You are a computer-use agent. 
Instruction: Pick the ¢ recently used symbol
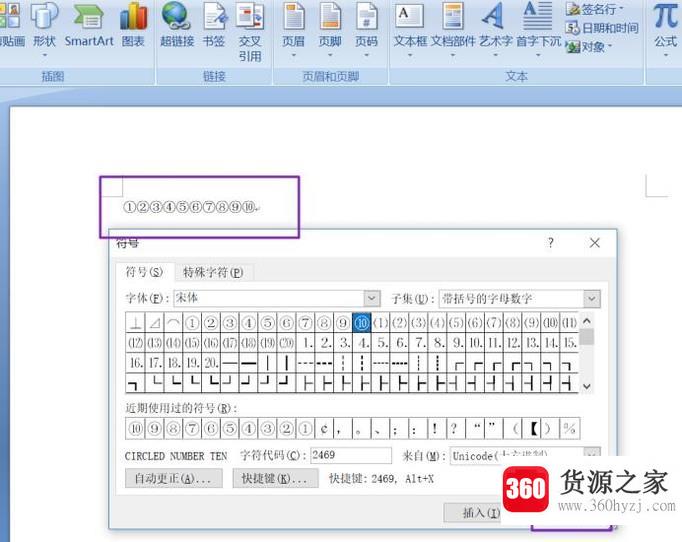(324, 429)
